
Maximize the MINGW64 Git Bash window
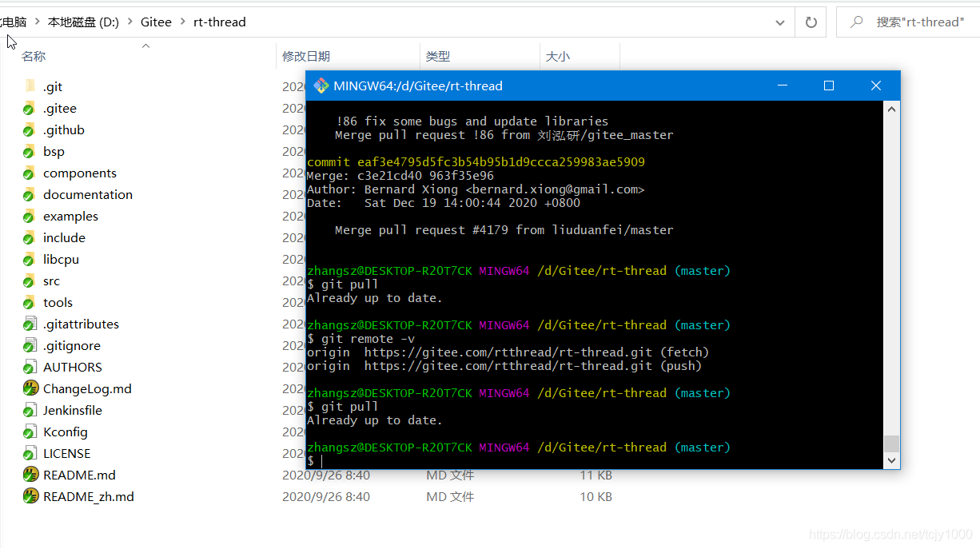[x=829, y=86]
